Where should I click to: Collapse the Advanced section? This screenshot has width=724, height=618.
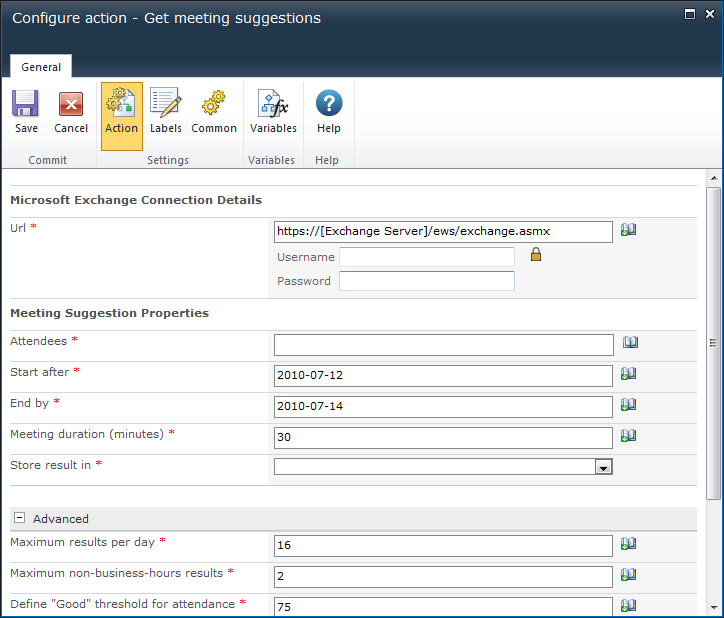tap(19, 518)
